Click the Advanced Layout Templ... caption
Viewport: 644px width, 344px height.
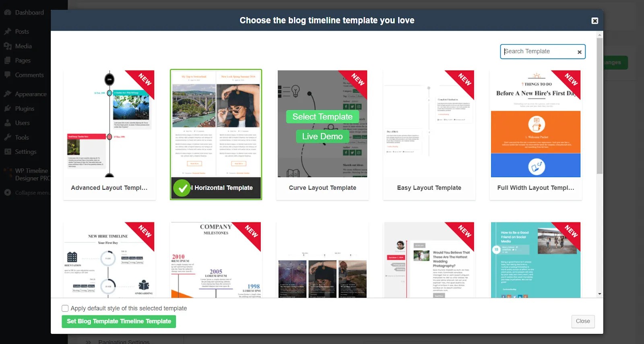click(x=109, y=188)
